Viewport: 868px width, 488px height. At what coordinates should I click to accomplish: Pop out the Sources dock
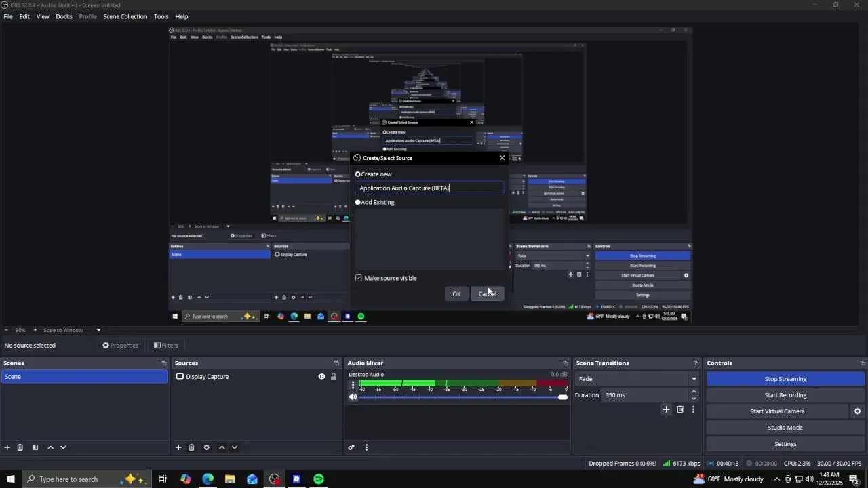coord(336,363)
